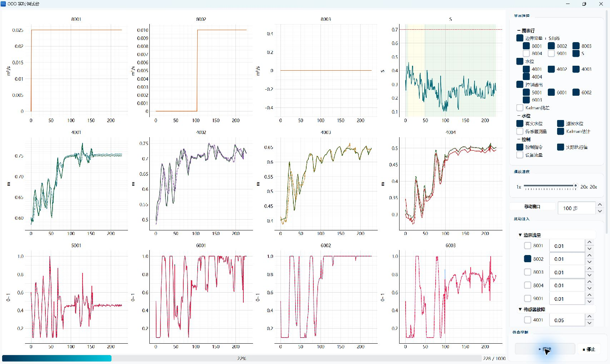610x364 pixels.
Task: Click the 继续 playback button
Action: pos(545,349)
